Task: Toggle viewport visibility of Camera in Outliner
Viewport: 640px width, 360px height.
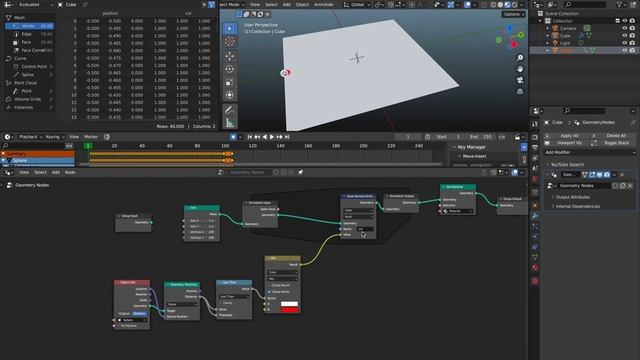Action: pos(624,28)
